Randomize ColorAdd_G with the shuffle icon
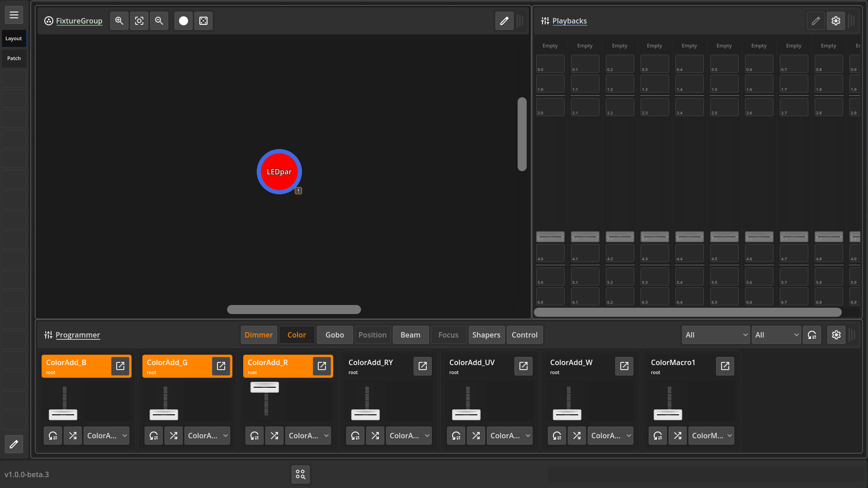Image resolution: width=868 pixels, height=488 pixels. click(174, 436)
